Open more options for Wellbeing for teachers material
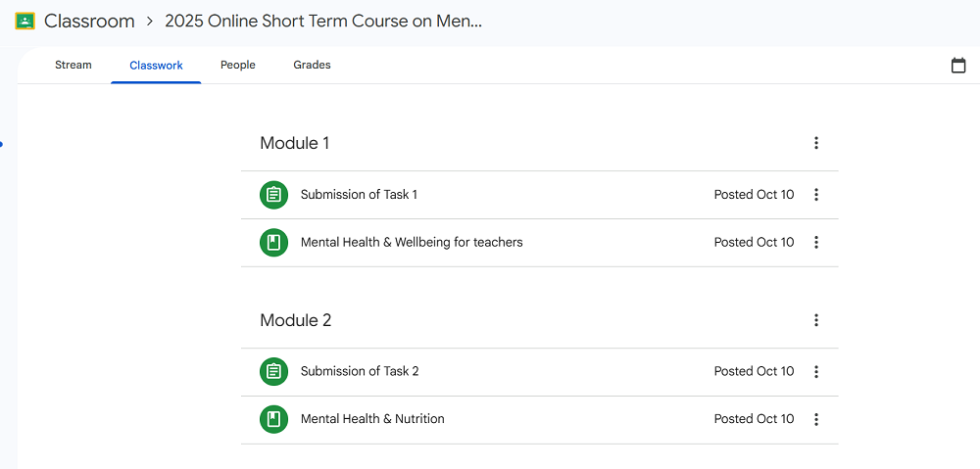The image size is (980, 469). (816, 243)
